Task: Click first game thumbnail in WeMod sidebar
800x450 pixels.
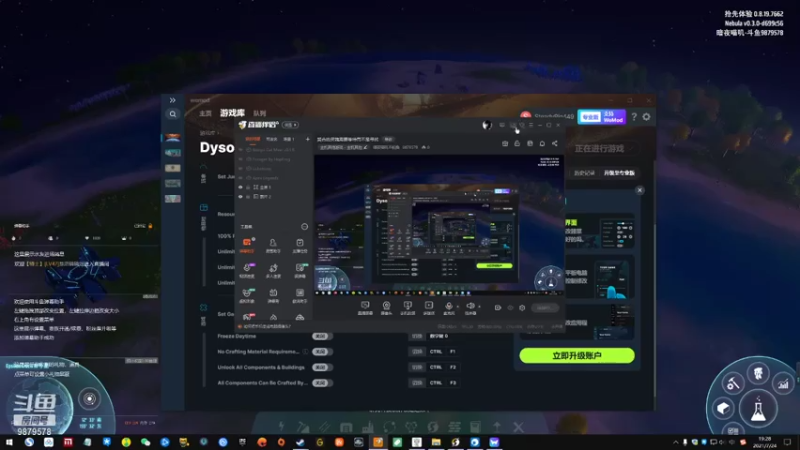Action: coord(172,137)
